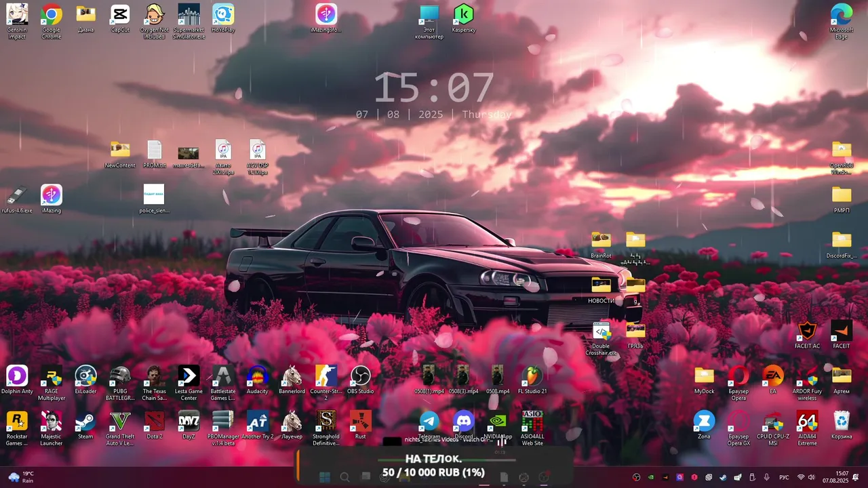Select the CapCut desktop icon
This screenshot has height=488, width=868.
point(120,14)
